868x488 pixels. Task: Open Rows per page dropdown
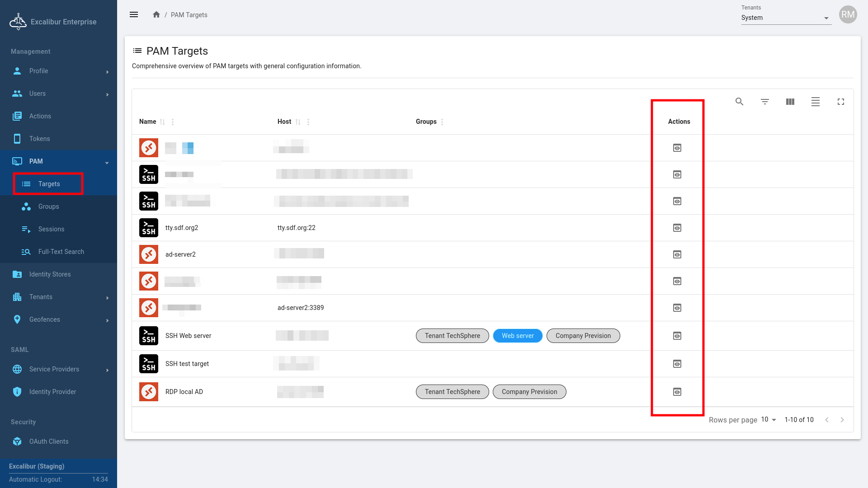pos(769,420)
